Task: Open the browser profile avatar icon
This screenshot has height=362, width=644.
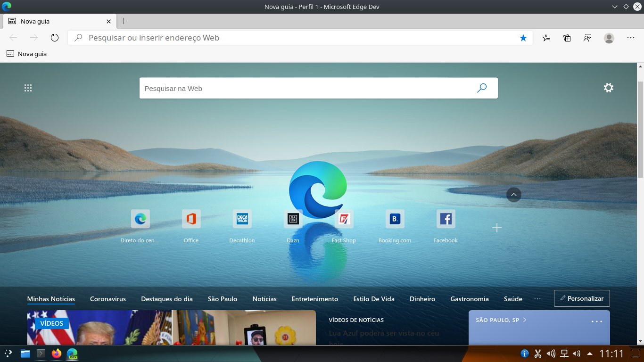Action: click(x=608, y=38)
